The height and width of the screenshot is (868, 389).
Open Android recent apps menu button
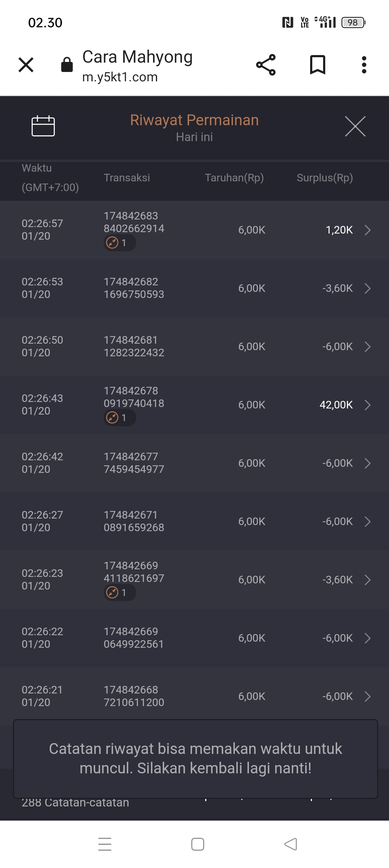(x=105, y=844)
